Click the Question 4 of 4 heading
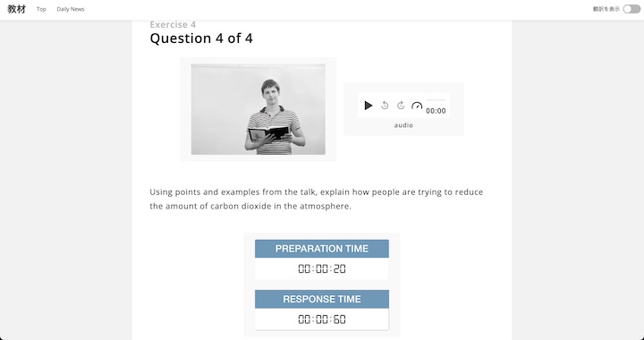The width and height of the screenshot is (644, 340). pyautogui.click(x=201, y=38)
